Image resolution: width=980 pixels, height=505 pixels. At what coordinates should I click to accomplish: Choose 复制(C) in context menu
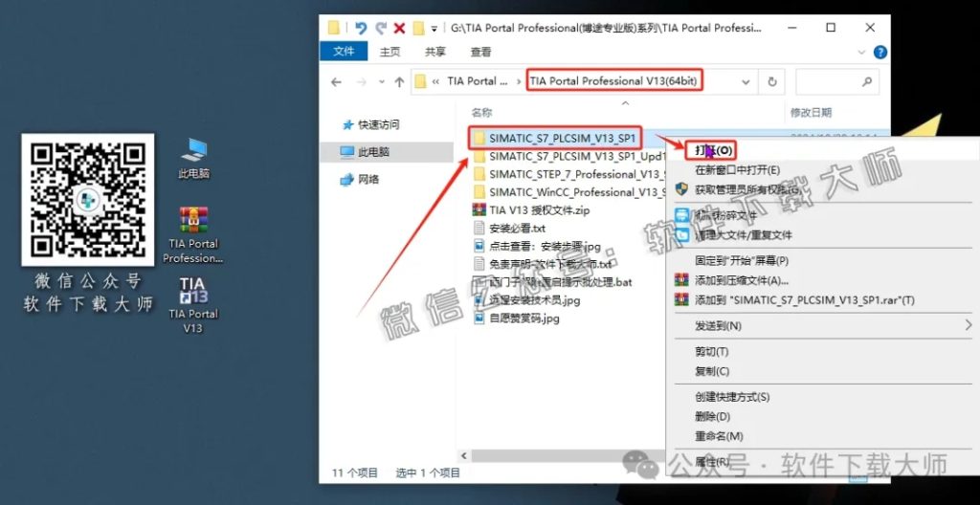[x=712, y=371]
